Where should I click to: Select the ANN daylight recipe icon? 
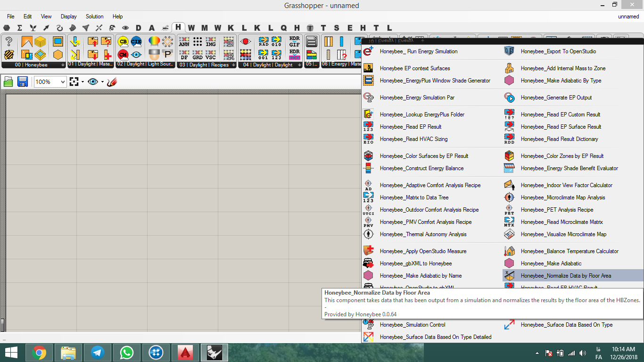(x=184, y=41)
